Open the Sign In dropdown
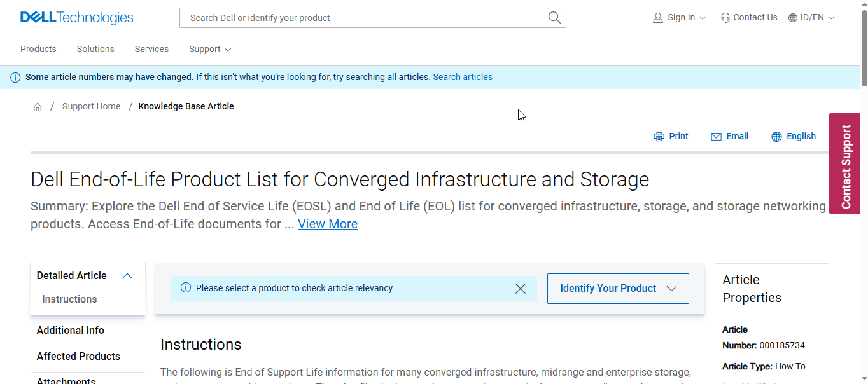 pos(680,18)
